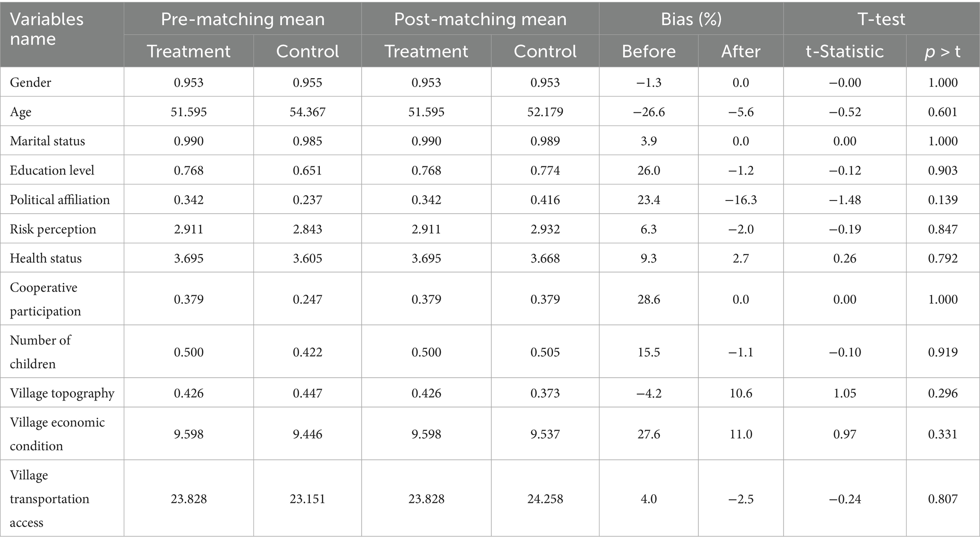The image size is (980, 545).
Task: Click the "Age" row label
Action: click(21, 112)
